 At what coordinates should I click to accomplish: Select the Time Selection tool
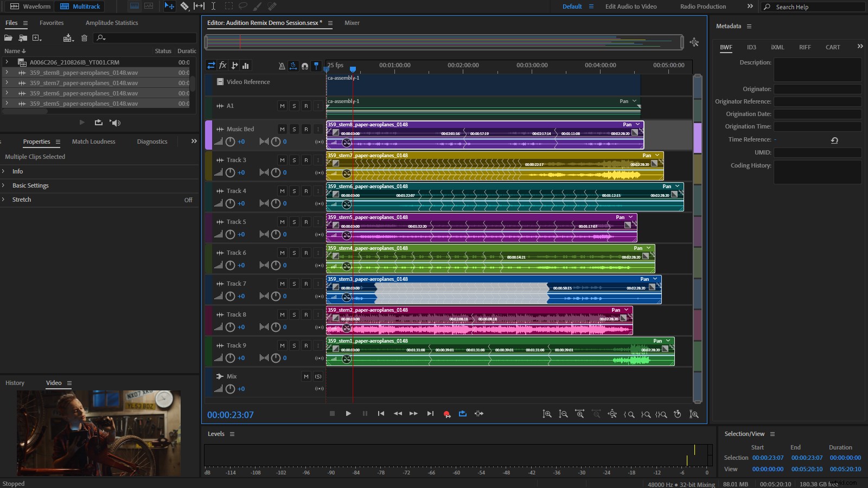pyautogui.click(x=213, y=6)
